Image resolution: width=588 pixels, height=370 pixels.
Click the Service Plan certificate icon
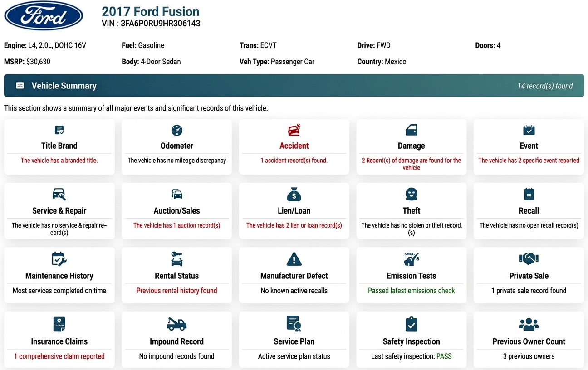(294, 324)
